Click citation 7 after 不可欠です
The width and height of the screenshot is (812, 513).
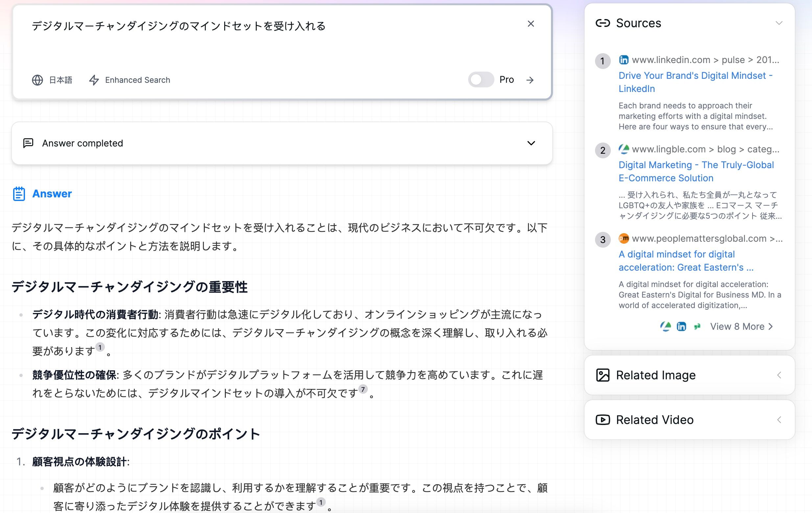pyautogui.click(x=363, y=390)
